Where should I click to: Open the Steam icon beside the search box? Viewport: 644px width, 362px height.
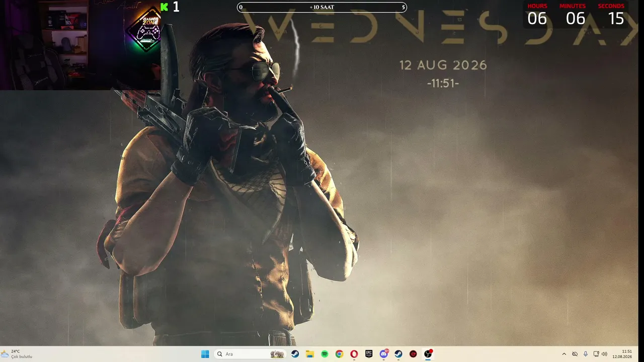click(x=295, y=354)
